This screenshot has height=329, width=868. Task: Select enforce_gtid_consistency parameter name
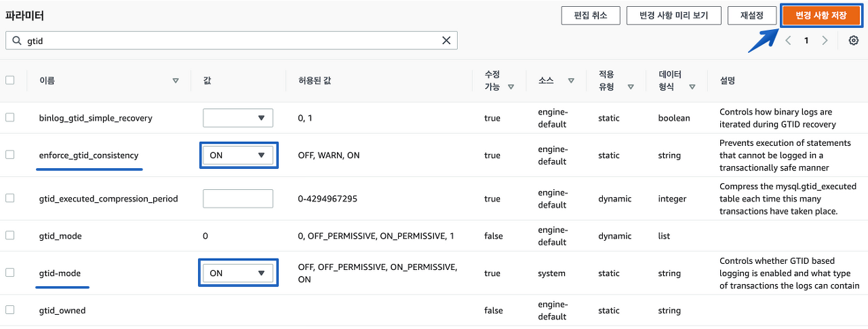pos(89,155)
